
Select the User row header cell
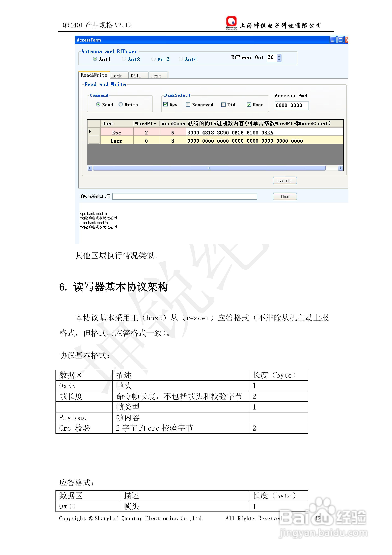click(94, 140)
